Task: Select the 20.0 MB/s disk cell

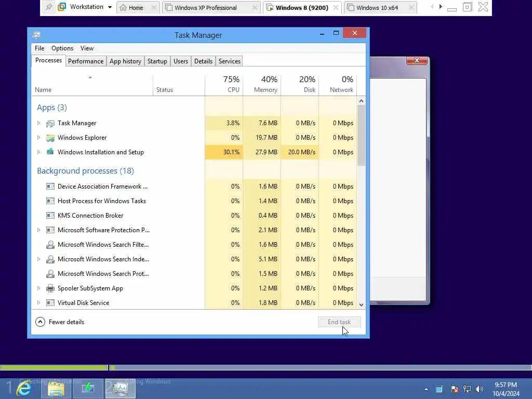Action: [x=300, y=152]
